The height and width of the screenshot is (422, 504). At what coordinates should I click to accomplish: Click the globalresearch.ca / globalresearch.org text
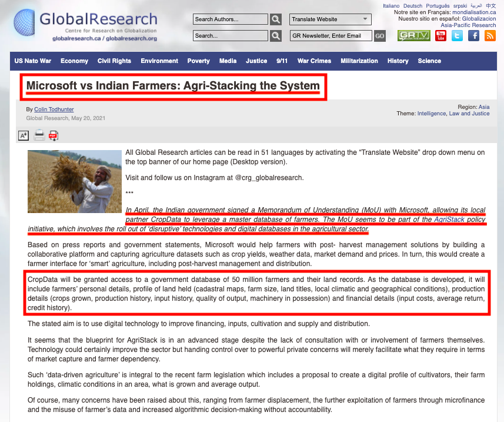click(105, 38)
